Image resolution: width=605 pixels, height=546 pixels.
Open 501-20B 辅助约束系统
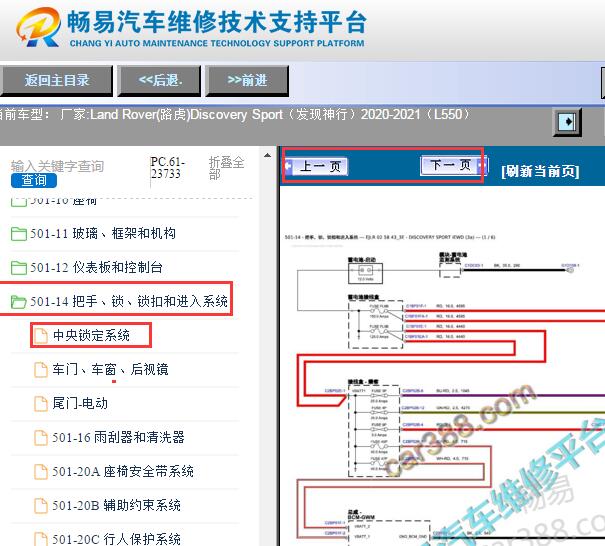[x=117, y=505]
